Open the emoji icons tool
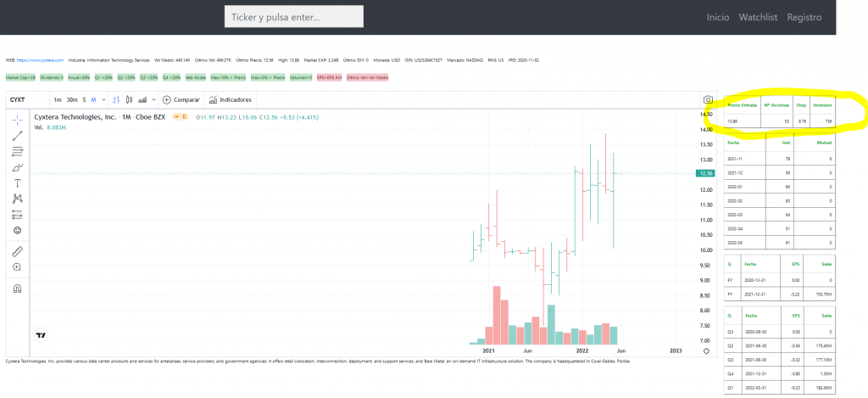Screen dimensions: 868x398 click(18, 230)
